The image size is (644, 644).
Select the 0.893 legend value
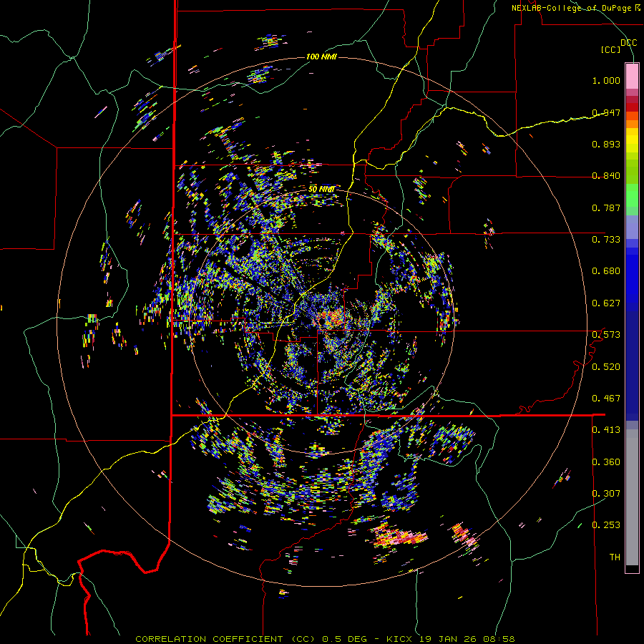pos(606,144)
